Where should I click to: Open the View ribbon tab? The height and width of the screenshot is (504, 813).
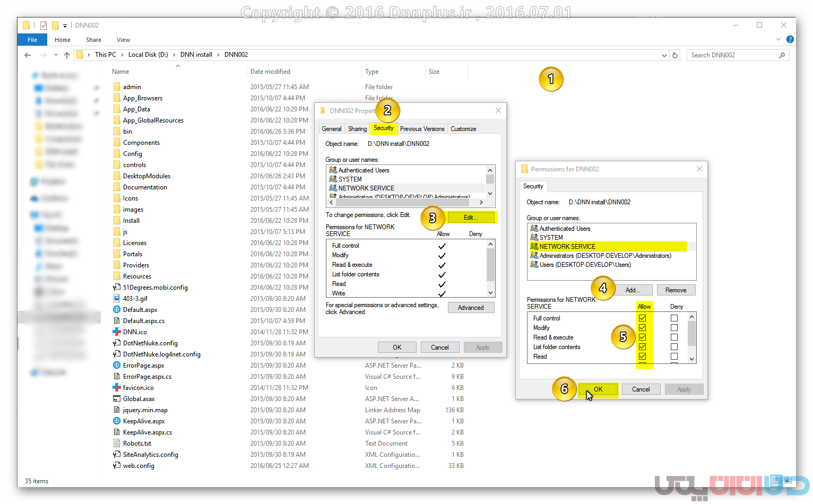(x=123, y=40)
